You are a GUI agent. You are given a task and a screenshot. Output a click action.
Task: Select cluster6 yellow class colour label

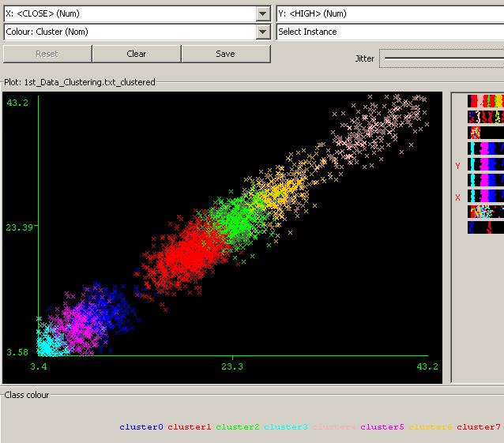pos(431,427)
